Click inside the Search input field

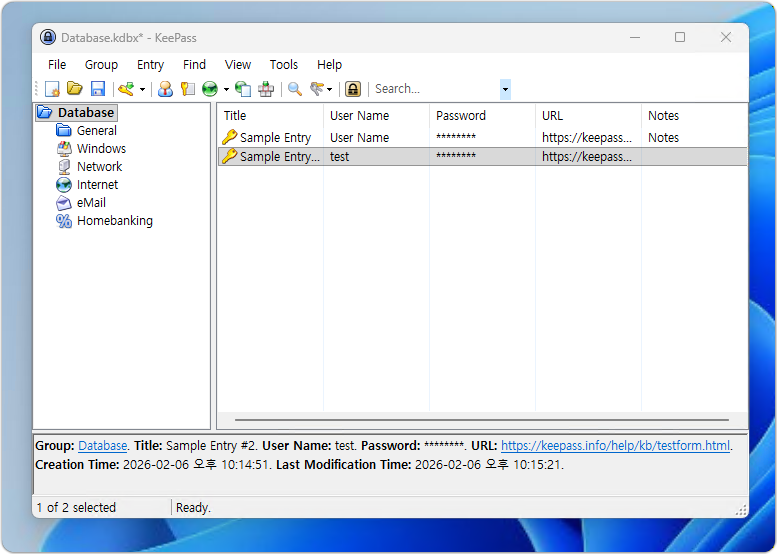[433, 89]
